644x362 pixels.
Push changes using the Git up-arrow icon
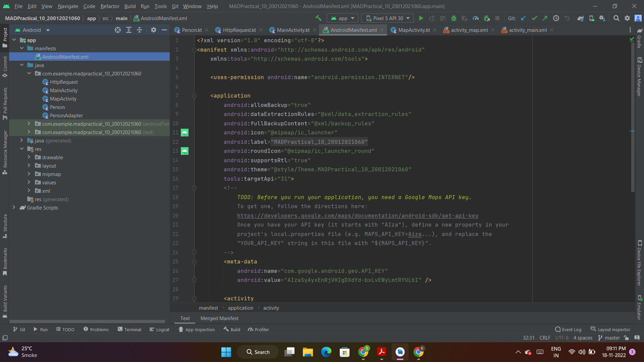click(545, 18)
